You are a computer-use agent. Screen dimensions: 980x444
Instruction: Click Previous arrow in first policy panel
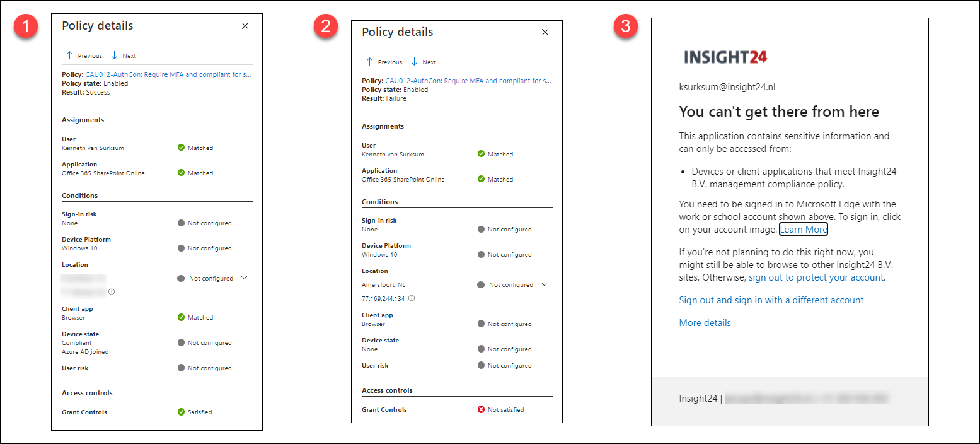(x=70, y=56)
